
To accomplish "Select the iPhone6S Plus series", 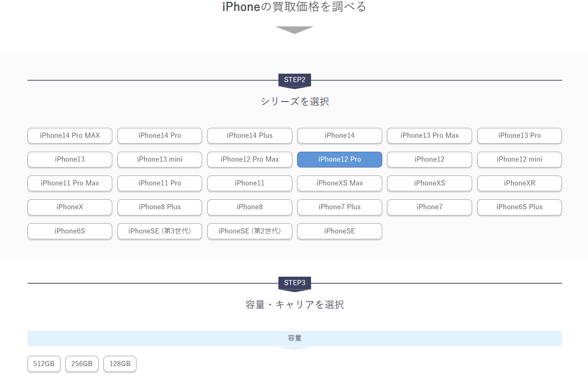I will 519,207.
